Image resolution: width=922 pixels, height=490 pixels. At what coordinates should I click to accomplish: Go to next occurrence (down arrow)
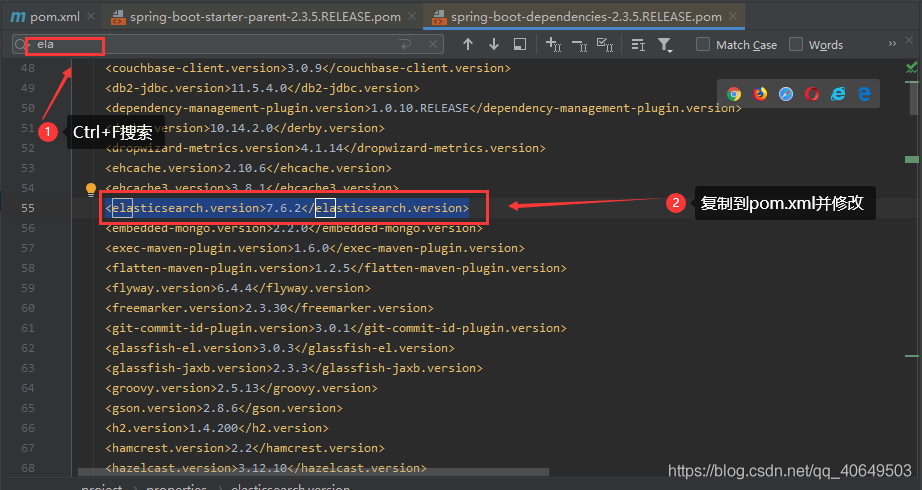pos(494,45)
